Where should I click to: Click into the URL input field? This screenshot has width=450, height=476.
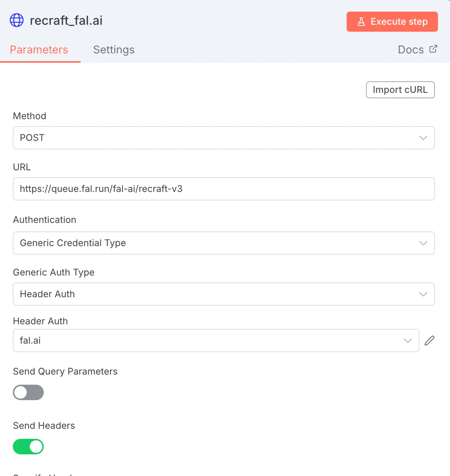(x=223, y=189)
